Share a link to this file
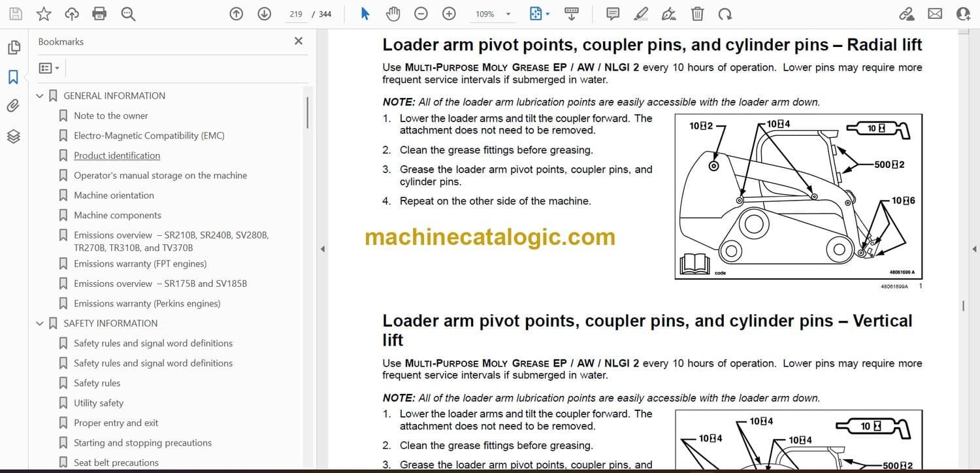The width and height of the screenshot is (980, 473). 906,14
